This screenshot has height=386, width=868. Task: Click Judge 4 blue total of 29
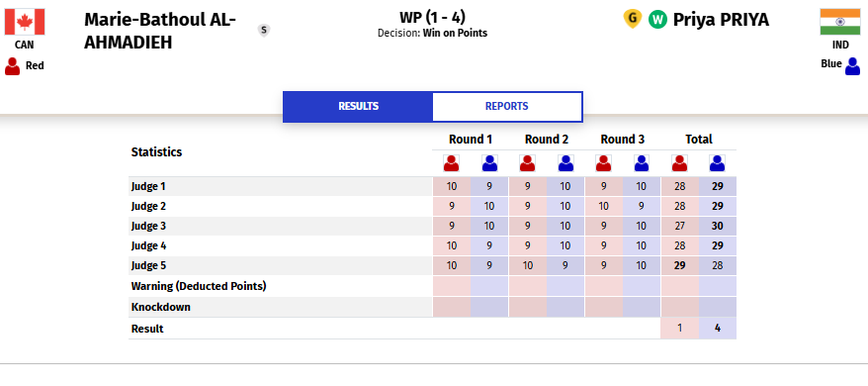718,245
